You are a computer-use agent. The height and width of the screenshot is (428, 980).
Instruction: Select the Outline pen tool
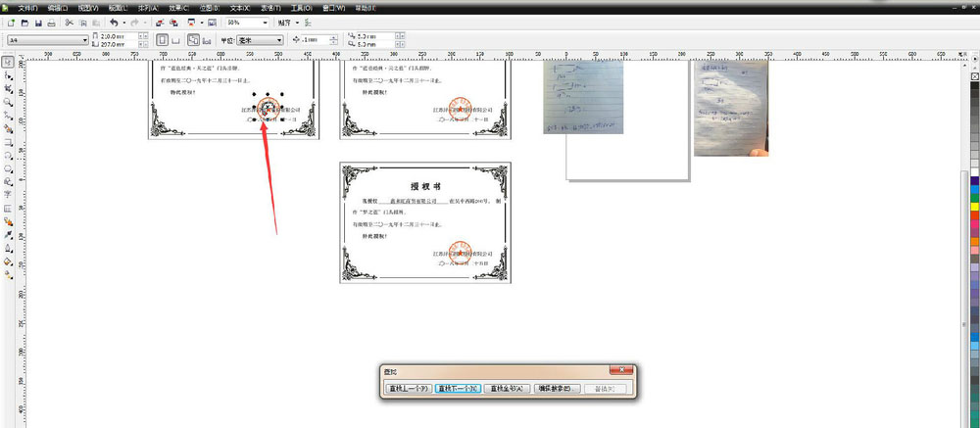coord(8,248)
